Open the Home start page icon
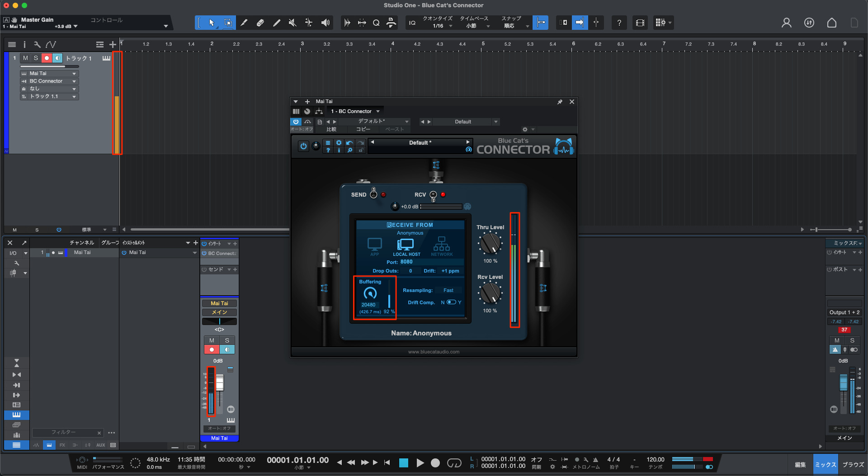Image resolution: width=868 pixels, height=476 pixels. (832, 23)
